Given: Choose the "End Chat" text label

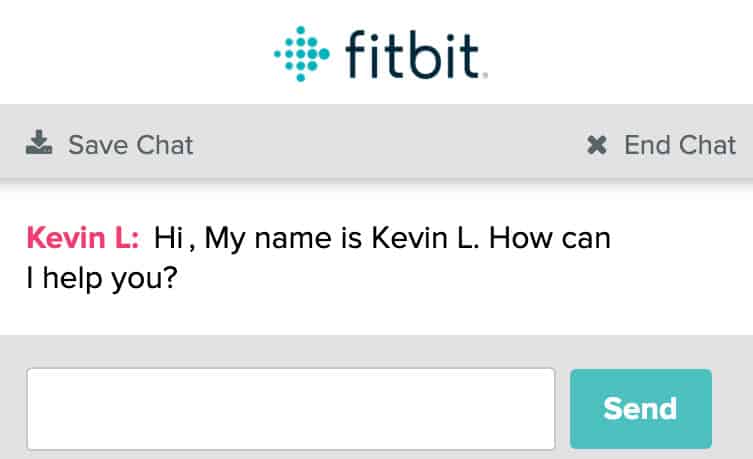Looking at the screenshot, I should coord(680,146).
